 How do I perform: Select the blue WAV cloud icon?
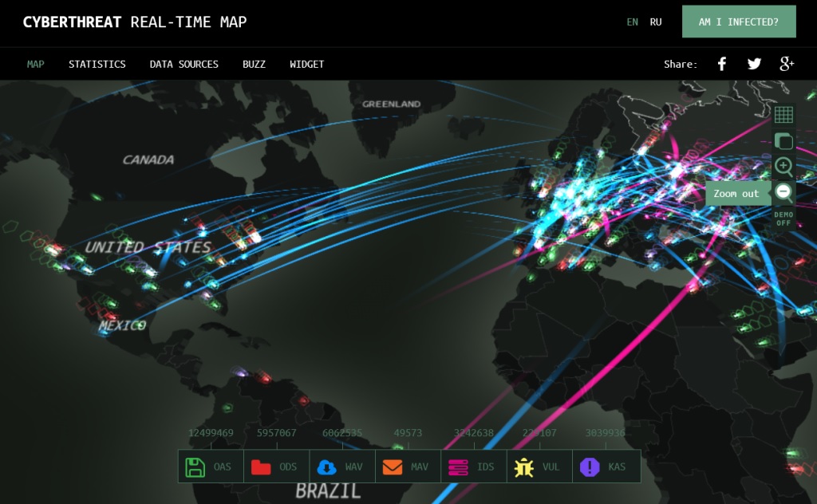[x=326, y=467]
